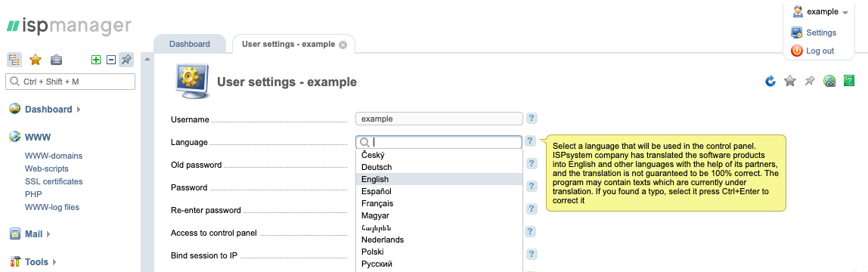Image resolution: width=868 pixels, height=272 pixels.
Task: Refresh the User settings page
Action: (x=770, y=82)
